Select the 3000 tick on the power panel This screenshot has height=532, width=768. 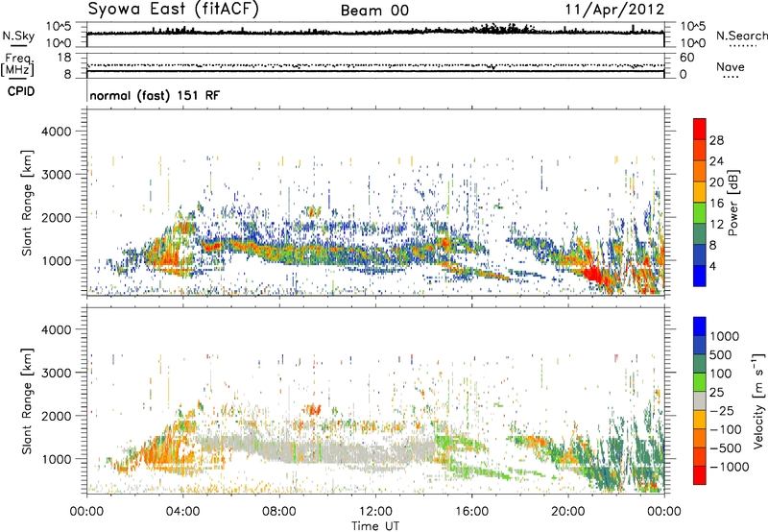57,175
